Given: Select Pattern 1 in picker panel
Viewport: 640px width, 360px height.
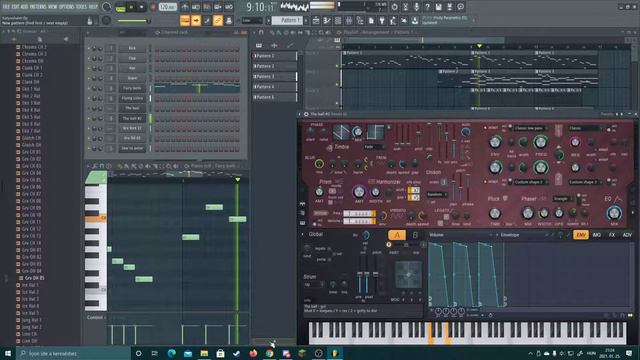Looking at the screenshot, I should pyautogui.click(x=274, y=56).
